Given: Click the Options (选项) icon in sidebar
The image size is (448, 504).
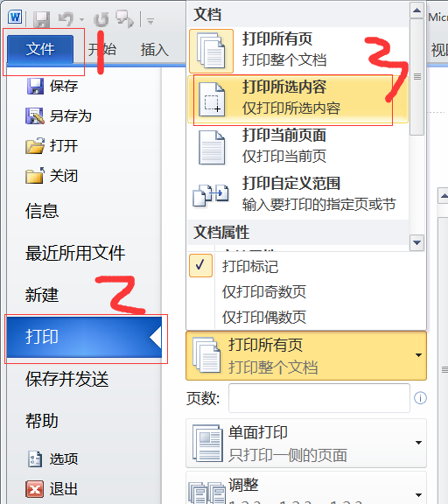Looking at the screenshot, I should (x=34, y=458).
